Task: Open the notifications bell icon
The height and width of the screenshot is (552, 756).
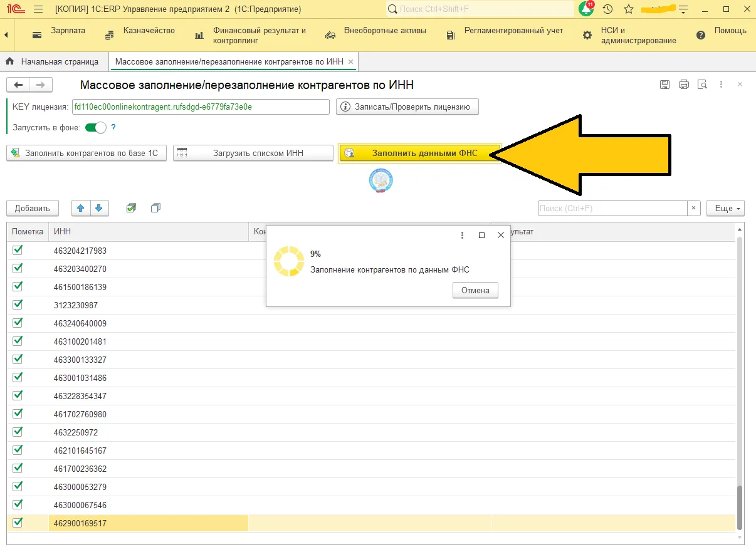Action: pyautogui.click(x=586, y=9)
